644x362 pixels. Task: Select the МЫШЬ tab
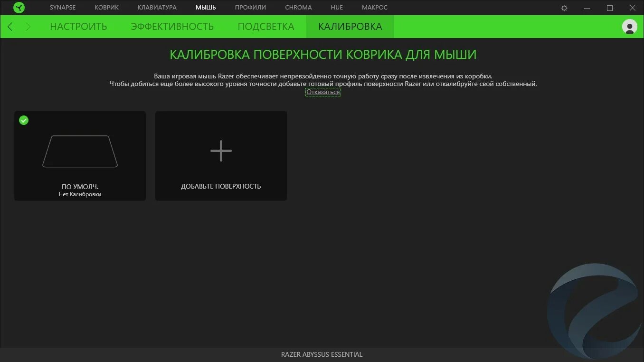coord(206,8)
